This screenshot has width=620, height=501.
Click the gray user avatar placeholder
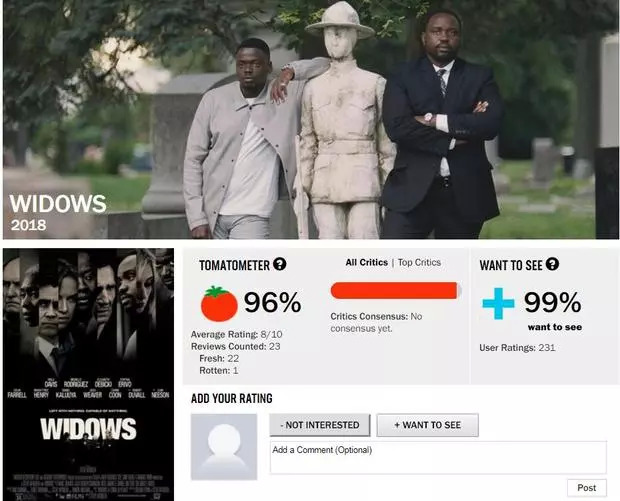(x=224, y=447)
